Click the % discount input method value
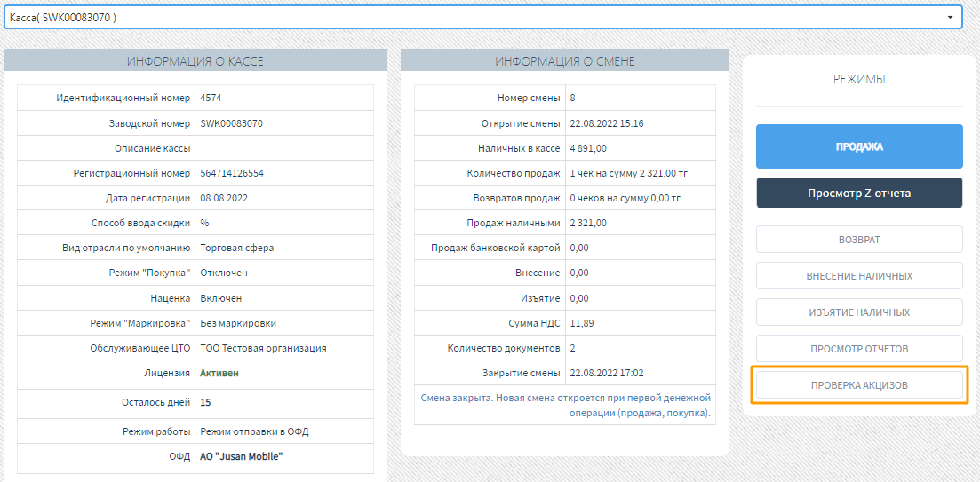This screenshot has height=482, width=980. [x=204, y=223]
